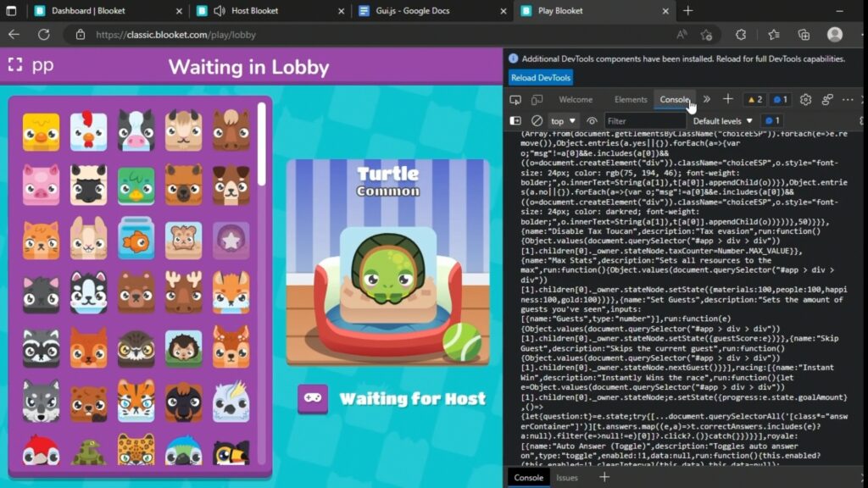Toggle live expression eye icon
The height and width of the screenshot is (488, 868).
click(x=592, y=120)
